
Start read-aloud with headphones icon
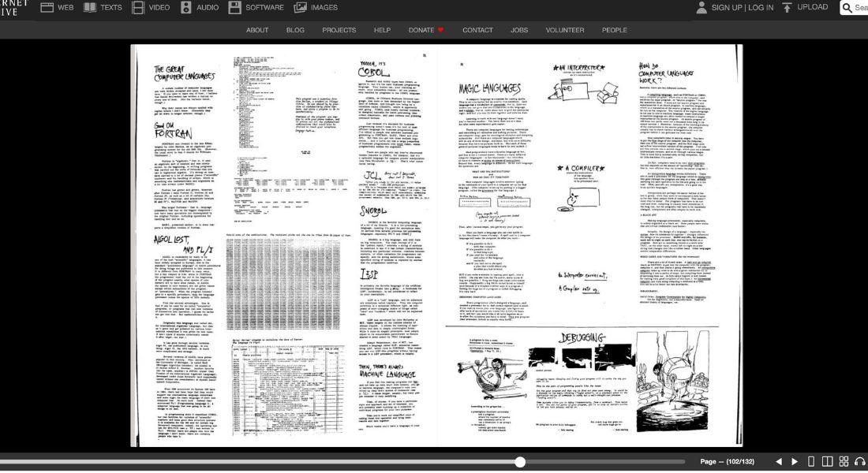tap(860, 461)
